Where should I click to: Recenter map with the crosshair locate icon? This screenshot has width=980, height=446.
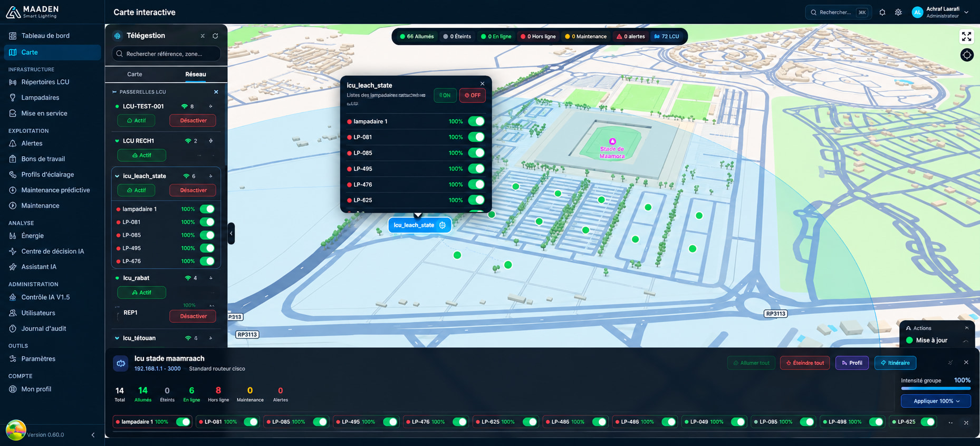coord(966,55)
